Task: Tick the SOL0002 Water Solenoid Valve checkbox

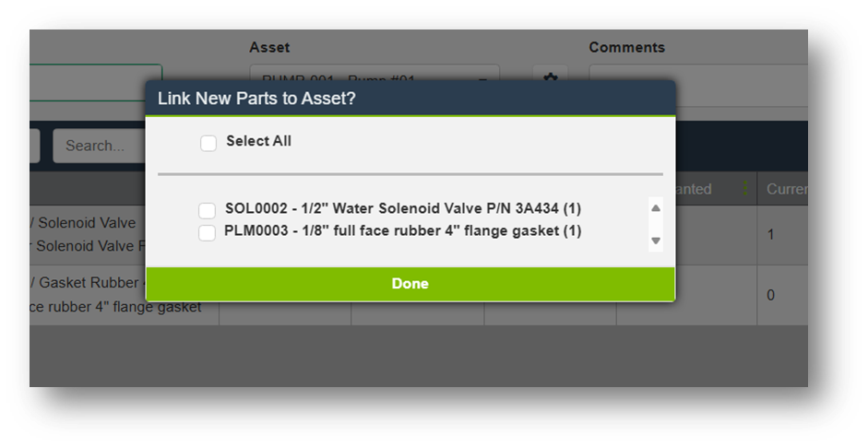Action: coord(208,210)
